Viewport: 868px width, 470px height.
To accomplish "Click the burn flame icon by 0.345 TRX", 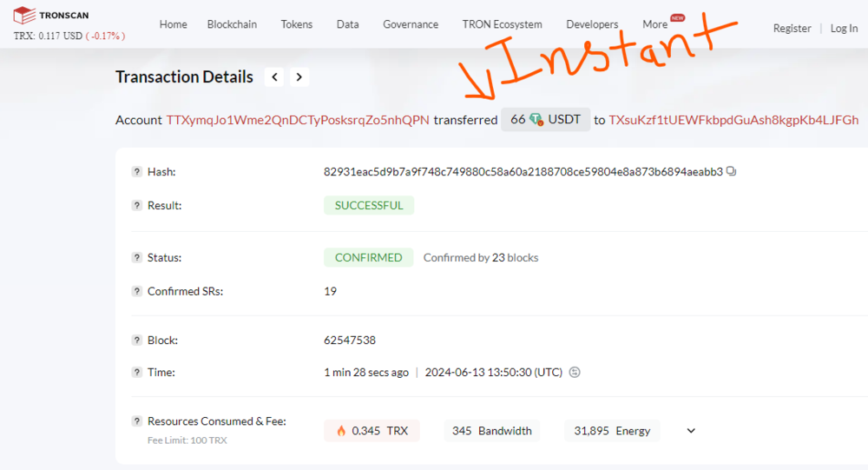I will click(341, 431).
